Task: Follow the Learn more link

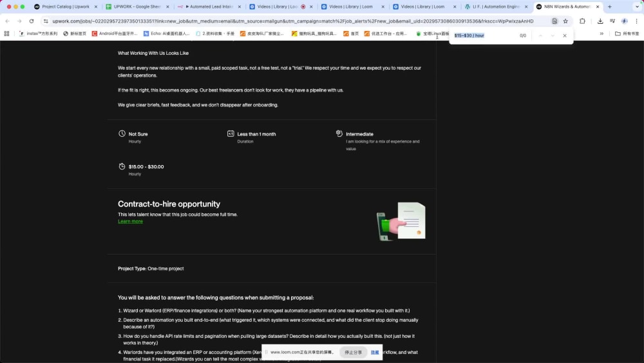Action: [130, 222]
